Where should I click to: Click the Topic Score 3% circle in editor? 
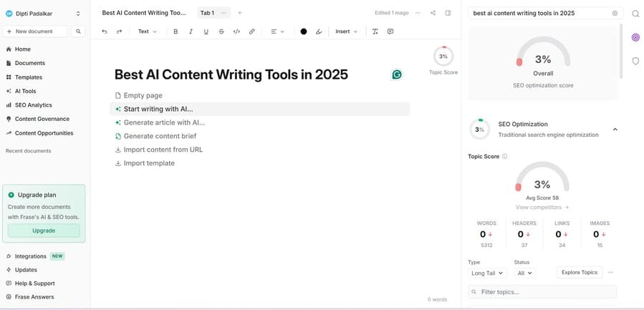point(443,57)
